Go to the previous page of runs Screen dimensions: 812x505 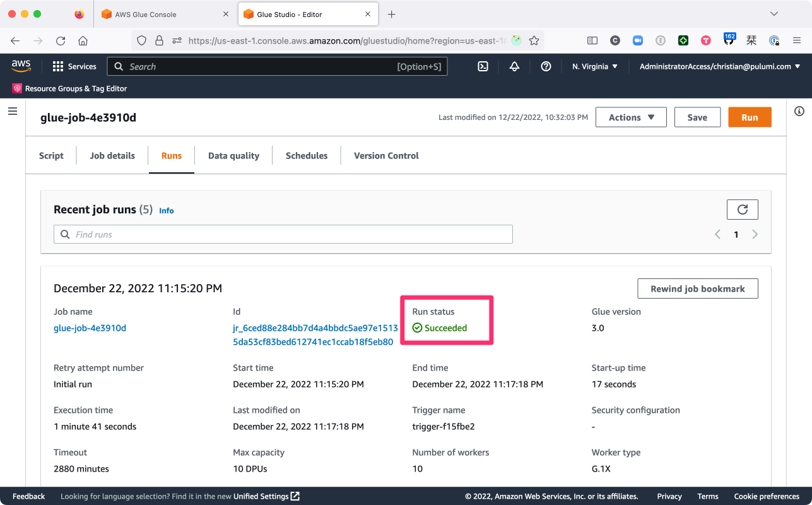click(717, 234)
